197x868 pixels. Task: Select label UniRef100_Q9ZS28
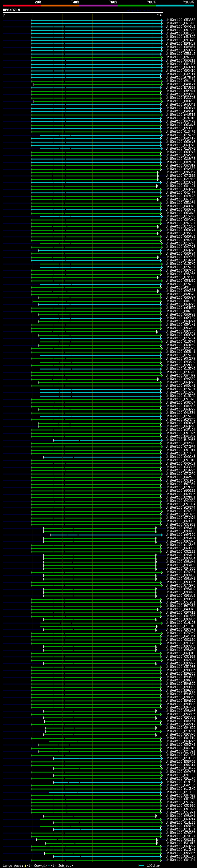(x=180, y=57)
